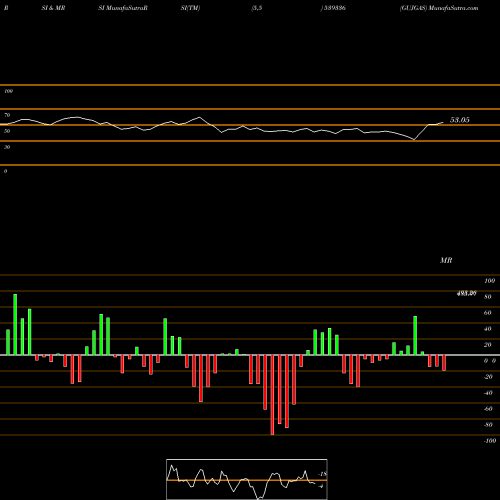Click the SI & MR header text

tap(53, 8)
